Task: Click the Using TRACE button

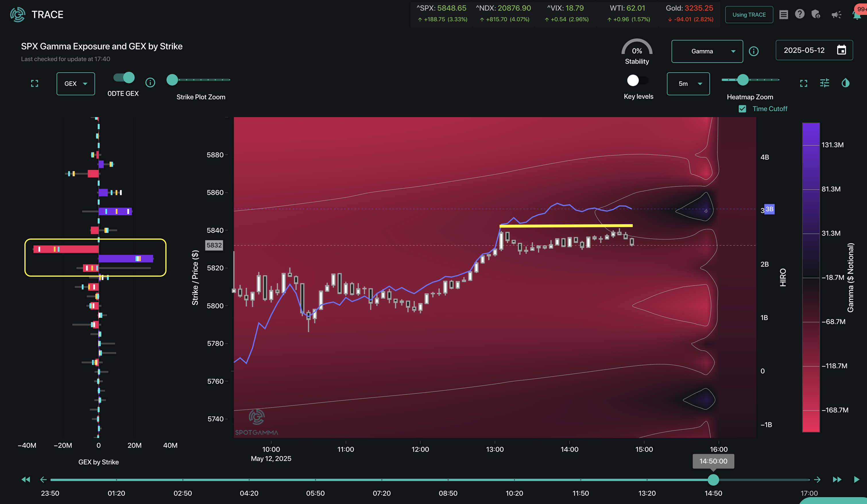Action: (749, 14)
